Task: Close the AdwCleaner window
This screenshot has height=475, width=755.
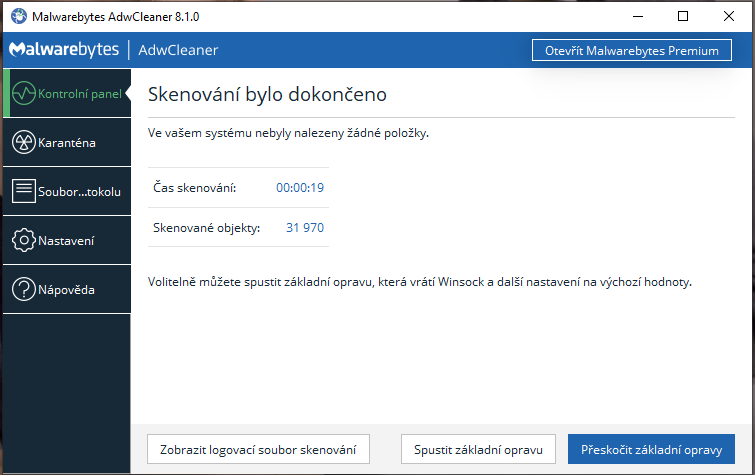Action: point(729,16)
